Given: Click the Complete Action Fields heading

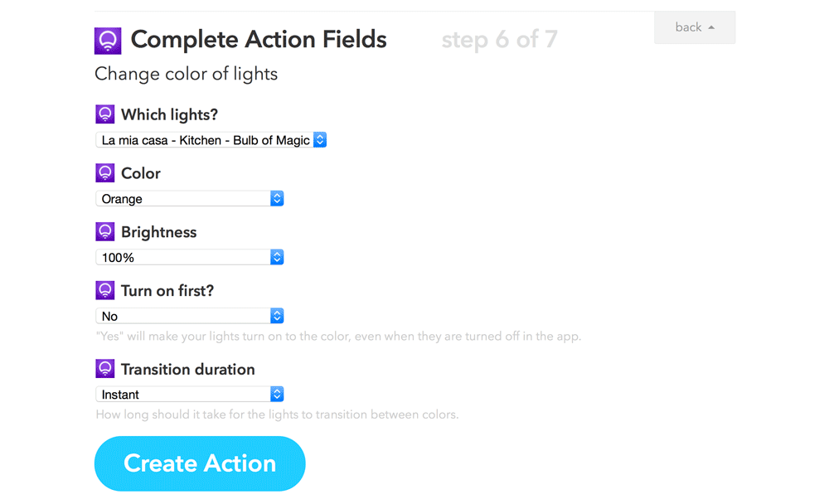Looking at the screenshot, I should 259,40.
